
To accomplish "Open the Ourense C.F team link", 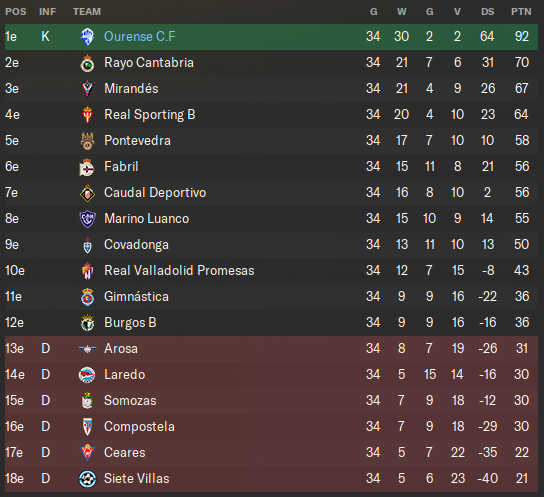I will [x=140, y=36].
